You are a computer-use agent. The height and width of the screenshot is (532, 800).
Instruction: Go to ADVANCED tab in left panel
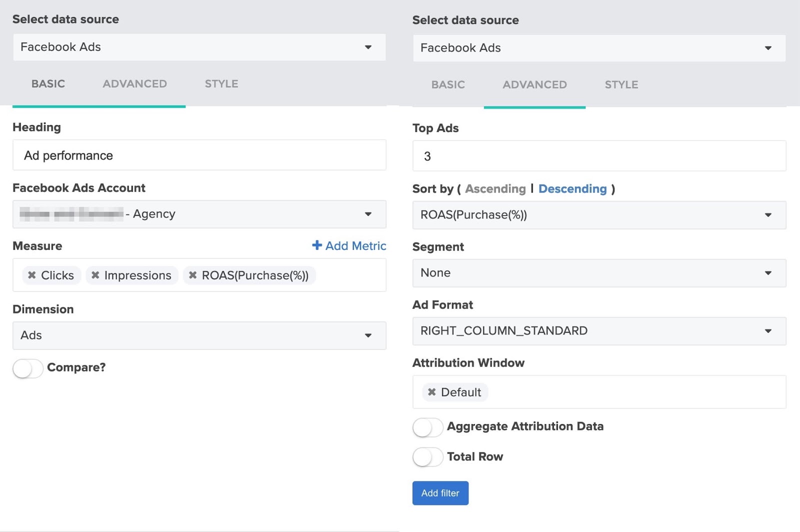point(135,84)
